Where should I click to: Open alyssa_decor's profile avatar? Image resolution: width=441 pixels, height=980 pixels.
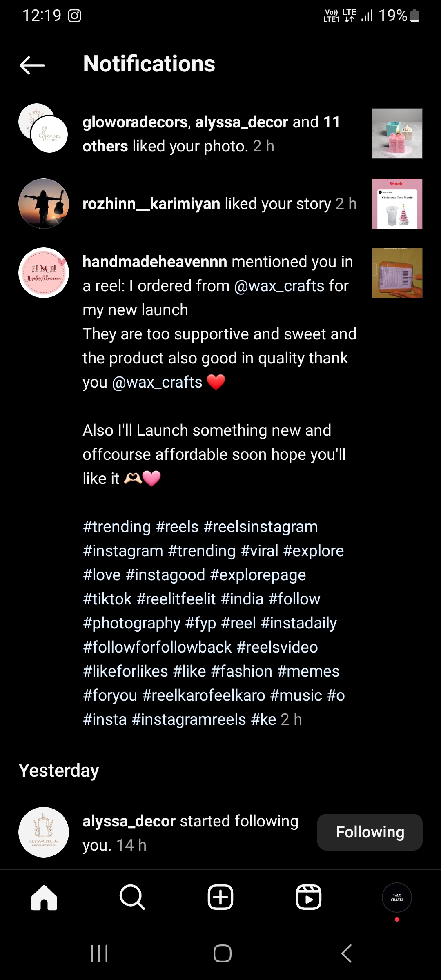(x=44, y=832)
